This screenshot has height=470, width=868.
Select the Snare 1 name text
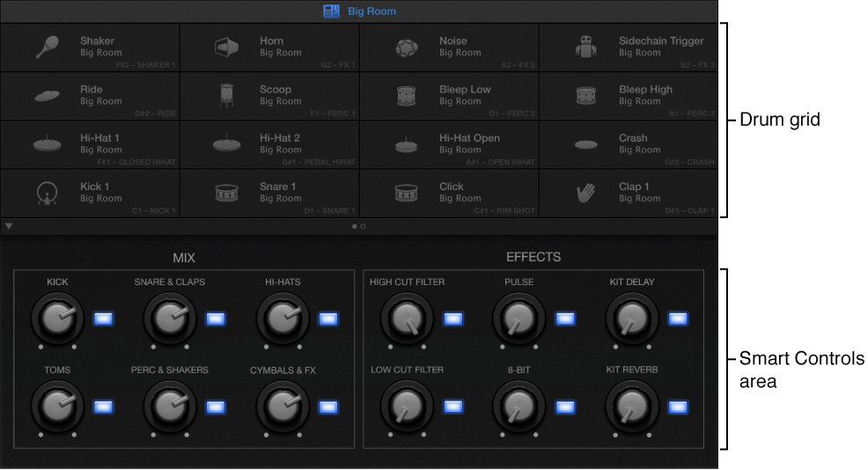(x=278, y=187)
